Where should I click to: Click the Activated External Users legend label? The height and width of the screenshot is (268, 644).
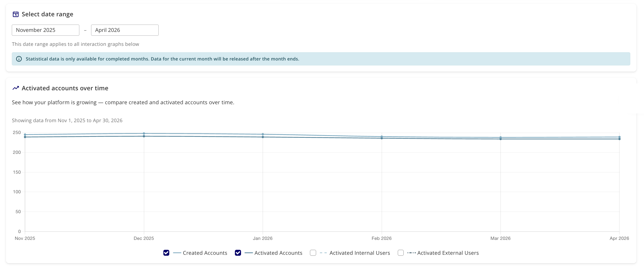448,253
